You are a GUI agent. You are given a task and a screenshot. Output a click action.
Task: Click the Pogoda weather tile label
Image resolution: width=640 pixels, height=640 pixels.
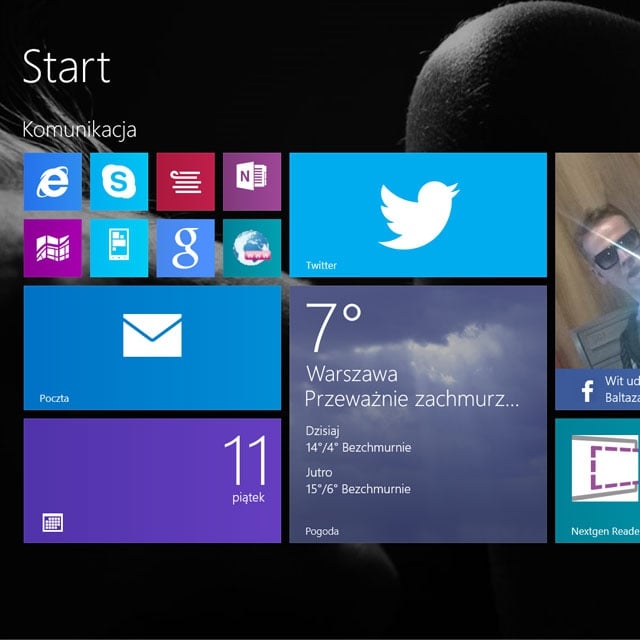(322, 531)
